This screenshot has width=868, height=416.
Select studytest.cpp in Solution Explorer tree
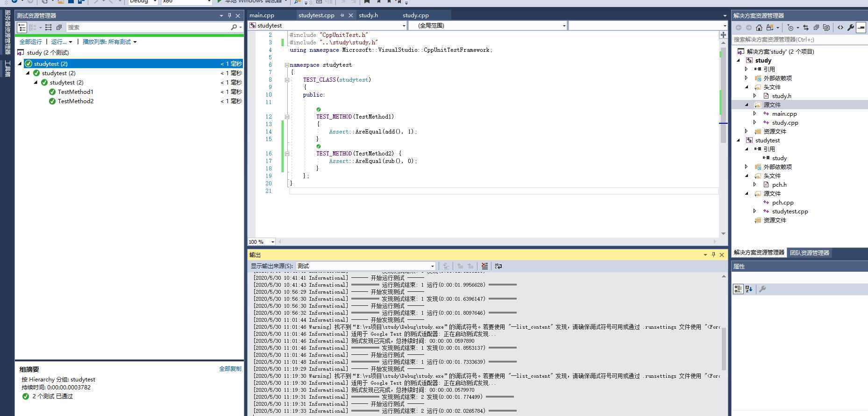point(790,212)
